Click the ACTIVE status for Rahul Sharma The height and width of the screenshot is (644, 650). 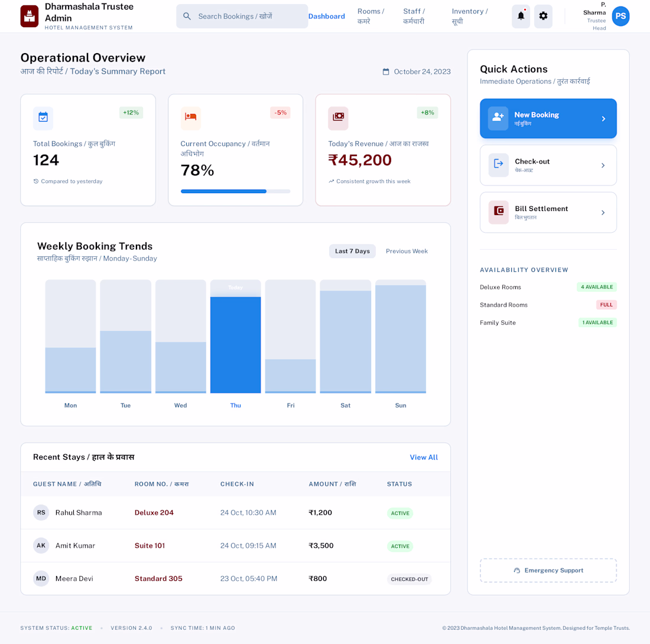click(x=400, y=513)
